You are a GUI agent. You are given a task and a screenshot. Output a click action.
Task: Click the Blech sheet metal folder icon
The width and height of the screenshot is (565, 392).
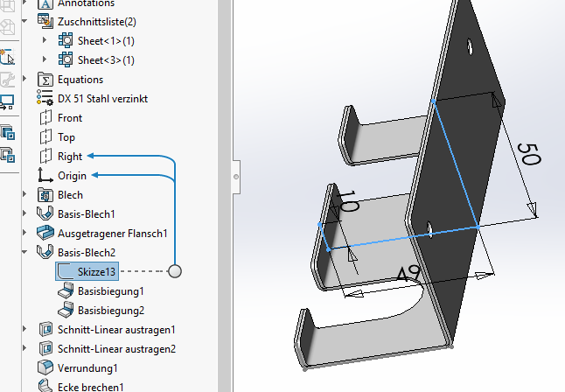point(45,195)
